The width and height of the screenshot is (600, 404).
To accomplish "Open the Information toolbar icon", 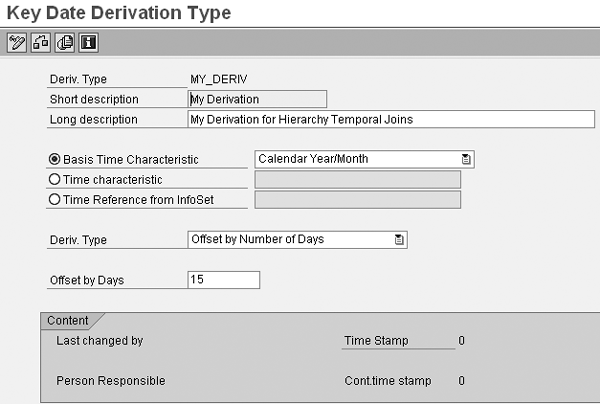I will click(88, 42).
